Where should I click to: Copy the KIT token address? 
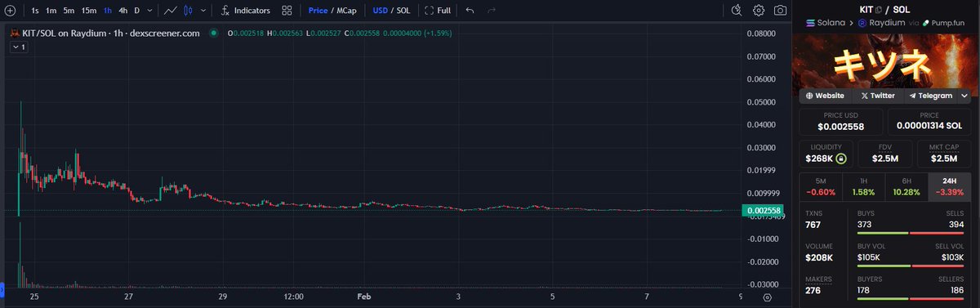coord(879,9)
